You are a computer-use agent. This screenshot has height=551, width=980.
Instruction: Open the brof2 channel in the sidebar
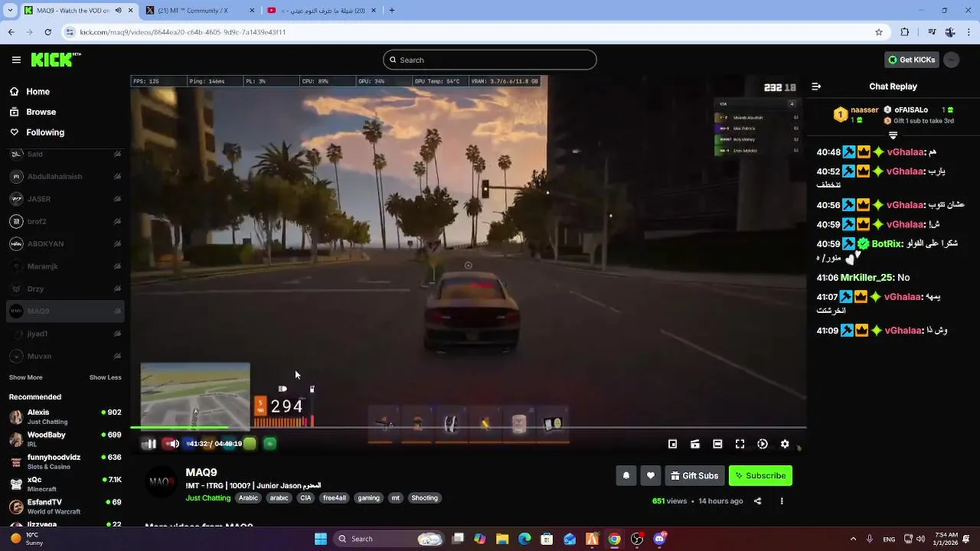pyautogui.click(x=65, y=221)
